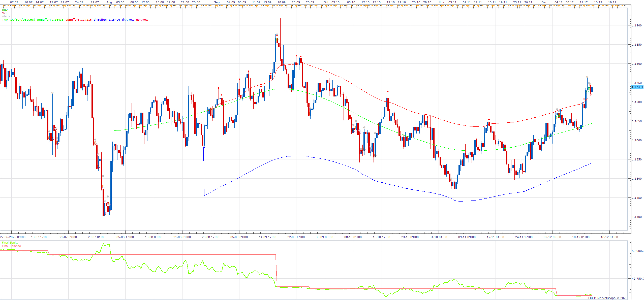Click the "22.09 17:00" time axis label
The image size is (644, 300).
(296, 237)
